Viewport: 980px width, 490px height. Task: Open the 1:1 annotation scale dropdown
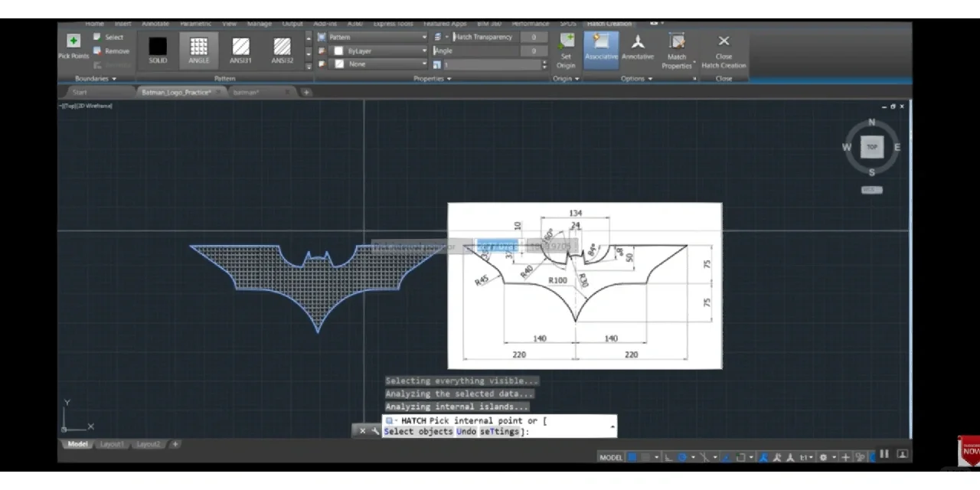806,457
